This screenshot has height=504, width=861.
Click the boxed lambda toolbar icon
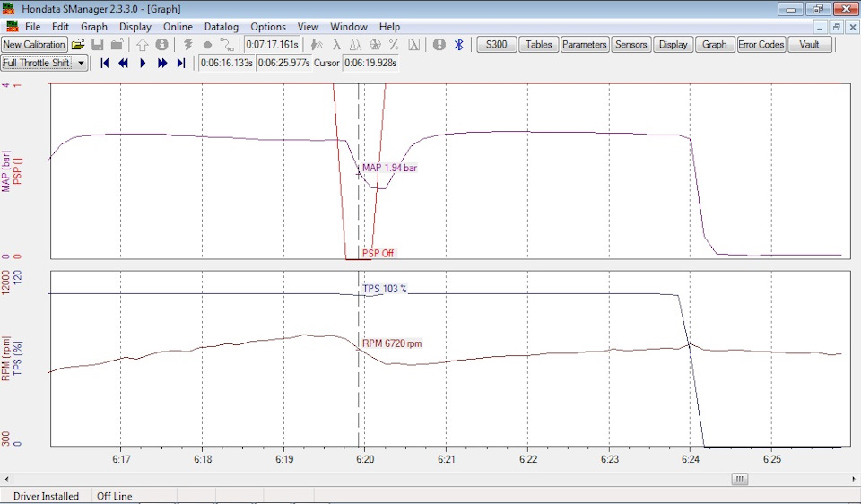click(x=414, y=45)
